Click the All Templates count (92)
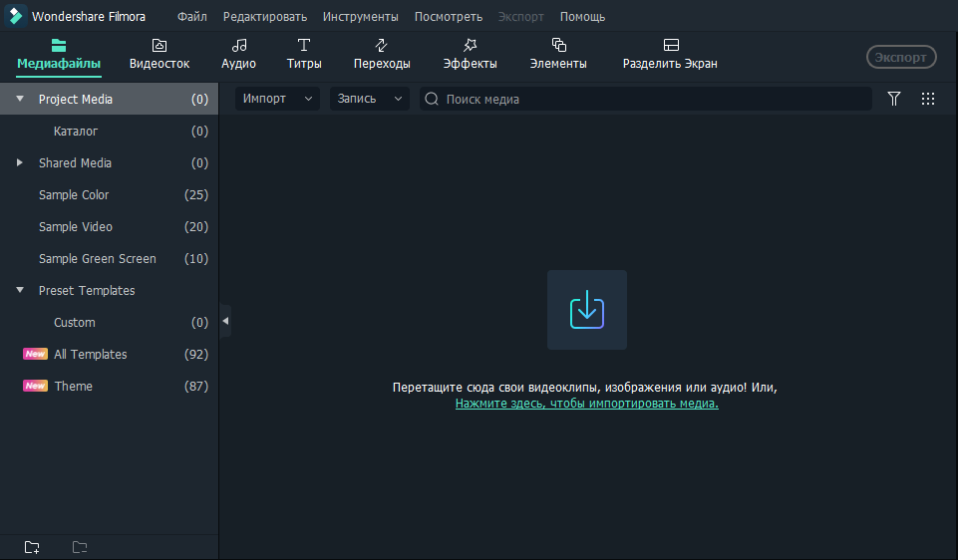Screen dimensions: 958x560 click(196, 354)
